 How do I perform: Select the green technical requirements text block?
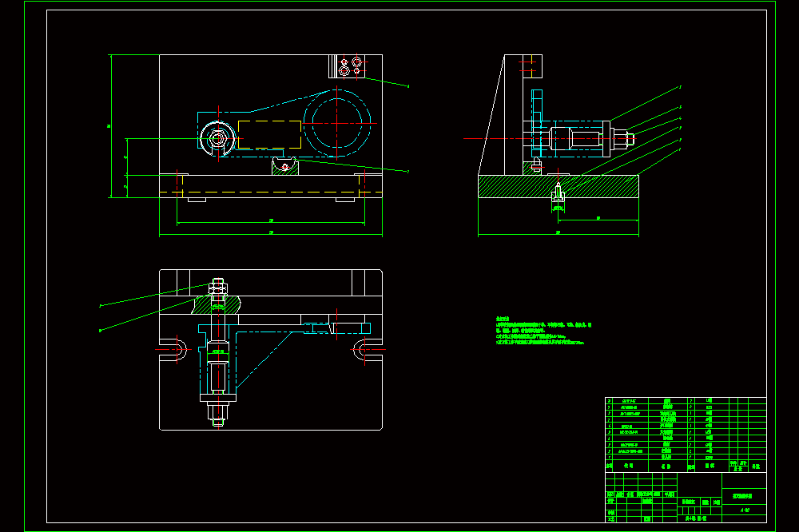point(543,331)
